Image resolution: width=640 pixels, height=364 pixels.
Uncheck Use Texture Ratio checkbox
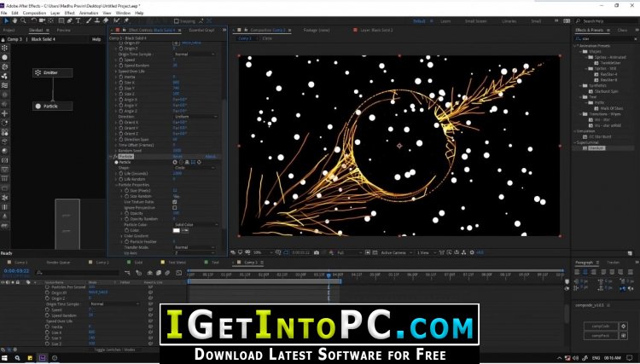coord(175,202)
